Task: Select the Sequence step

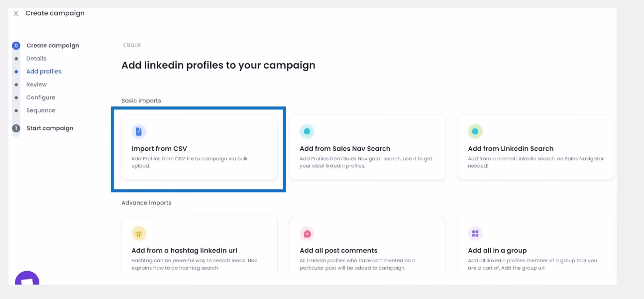Action: [41, 110]
